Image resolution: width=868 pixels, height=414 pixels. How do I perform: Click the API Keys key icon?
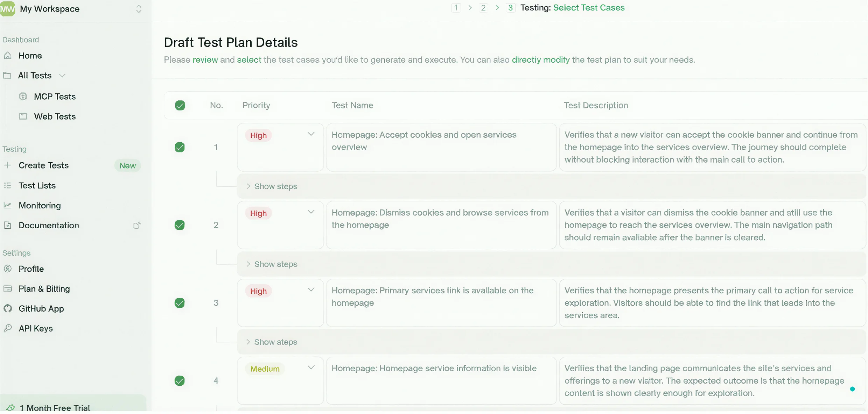click(x=7, y=328)
